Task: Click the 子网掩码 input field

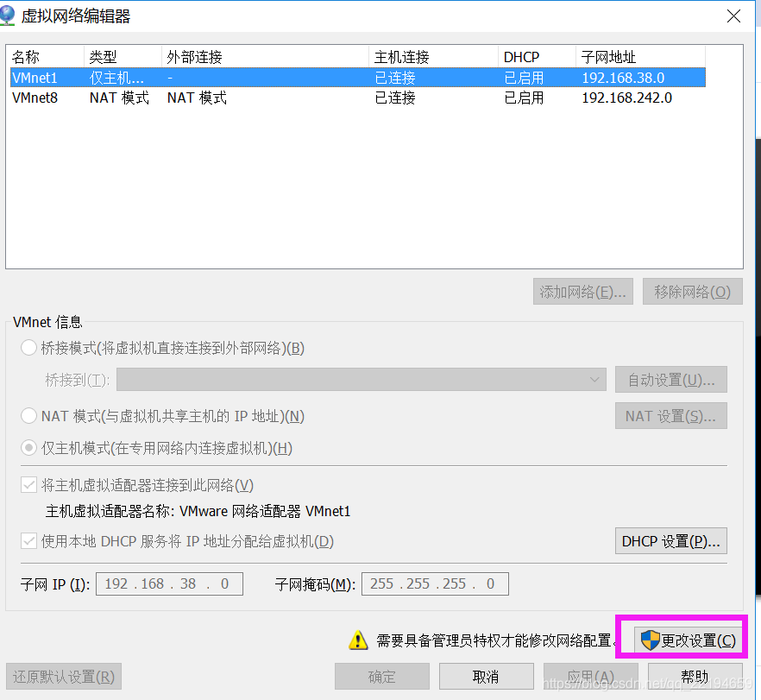Action: 435,583
